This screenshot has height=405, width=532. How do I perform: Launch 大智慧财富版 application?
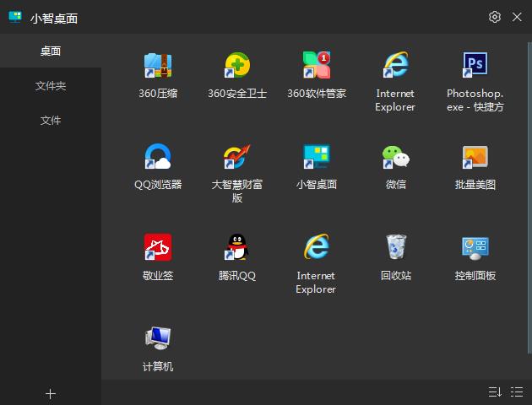point(237,157)
